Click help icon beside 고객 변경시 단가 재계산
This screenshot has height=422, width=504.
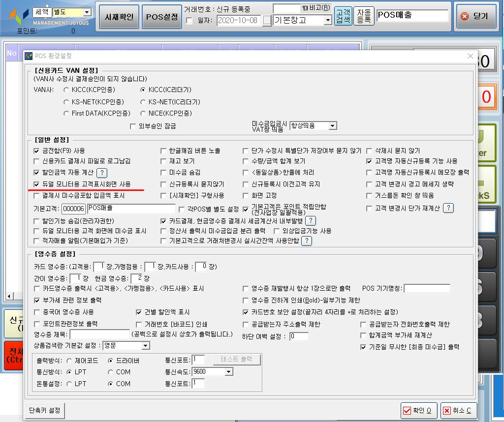[448, 208]
